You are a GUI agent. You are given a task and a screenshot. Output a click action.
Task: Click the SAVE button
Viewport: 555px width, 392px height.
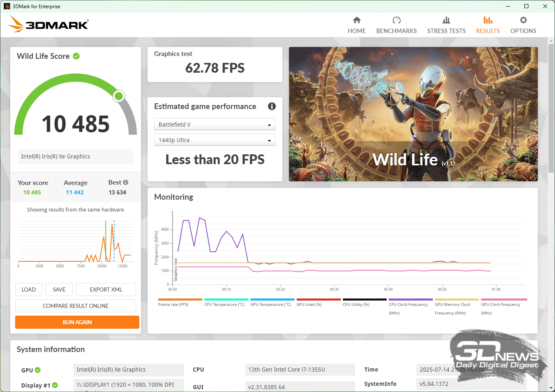59,290
